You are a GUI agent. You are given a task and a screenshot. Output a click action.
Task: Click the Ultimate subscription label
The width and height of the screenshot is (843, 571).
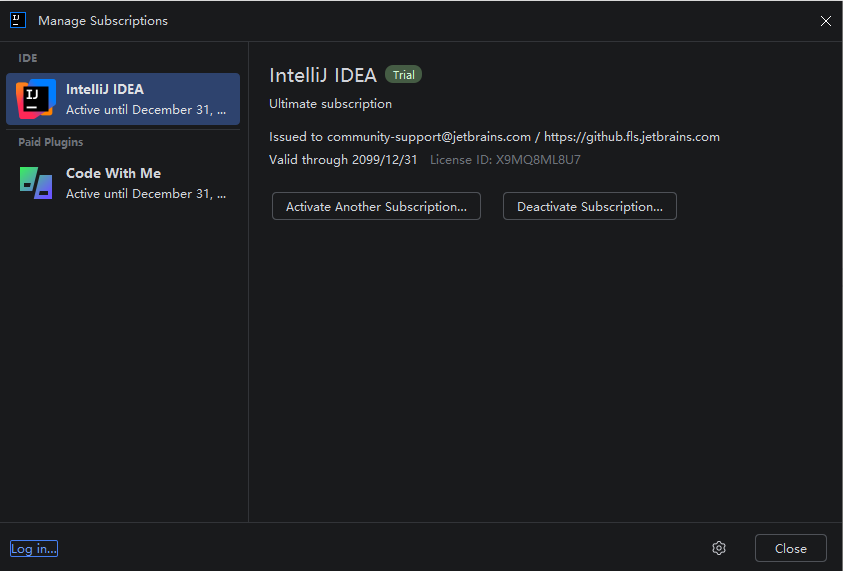point(330,104)
